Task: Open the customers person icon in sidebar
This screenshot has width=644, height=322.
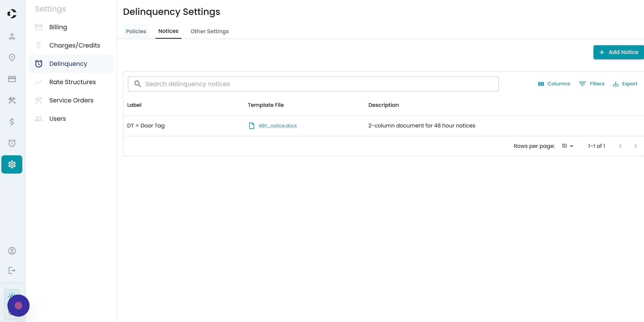Action: (12, 36)
